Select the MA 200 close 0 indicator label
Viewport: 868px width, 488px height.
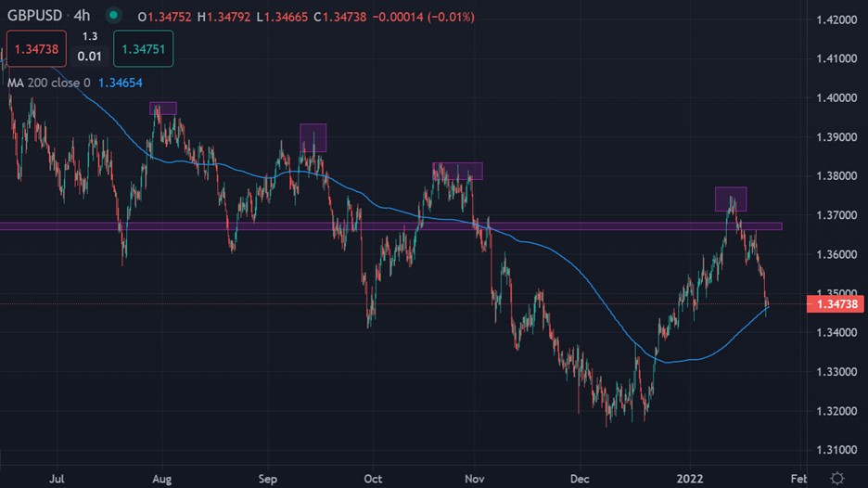49,83
